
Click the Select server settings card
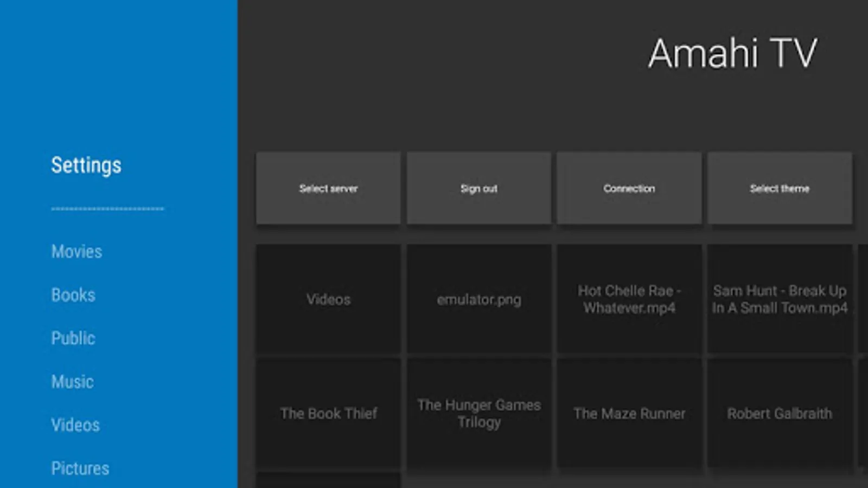pyautogui.click(x=328, y=188)
